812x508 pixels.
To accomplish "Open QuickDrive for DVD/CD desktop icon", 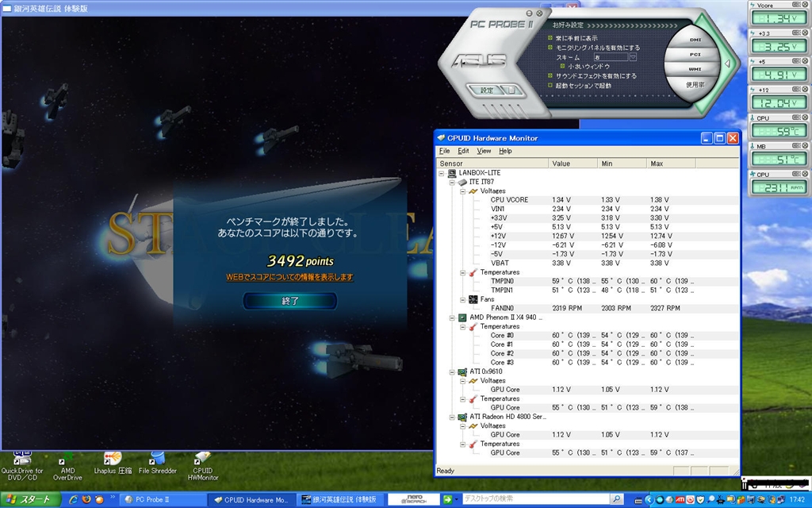I will coord(21,466).
